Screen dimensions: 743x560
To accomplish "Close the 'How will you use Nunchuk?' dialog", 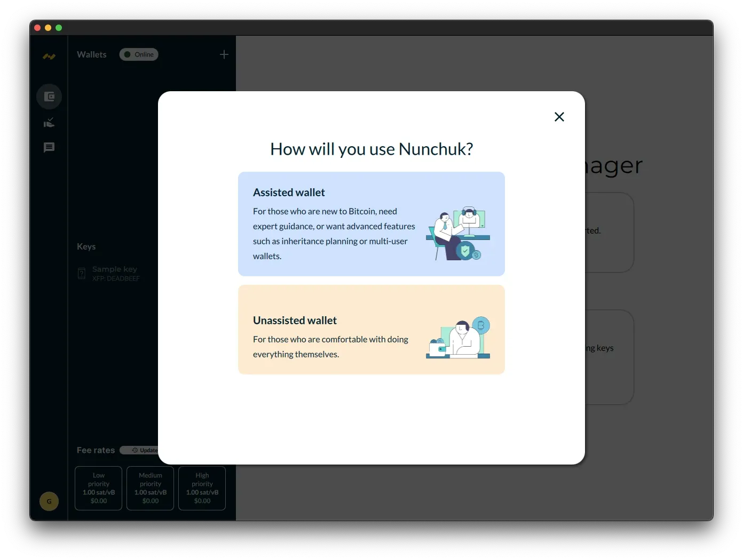I will [559, 117].
